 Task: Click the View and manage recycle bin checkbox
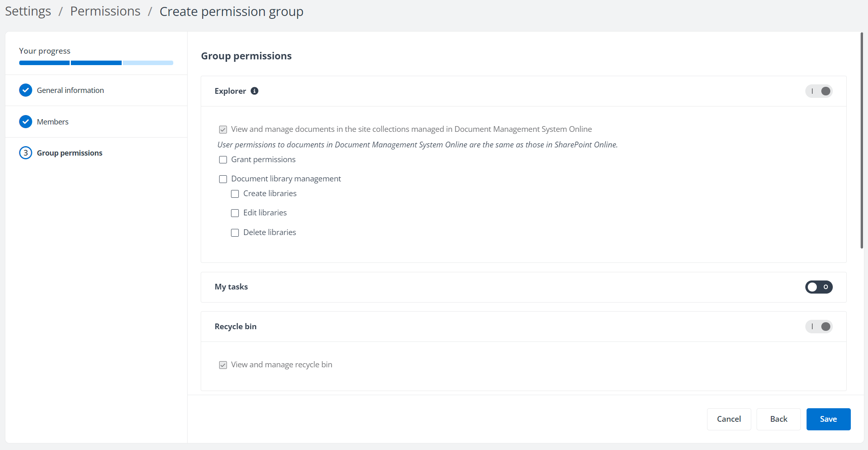[223, 364]
